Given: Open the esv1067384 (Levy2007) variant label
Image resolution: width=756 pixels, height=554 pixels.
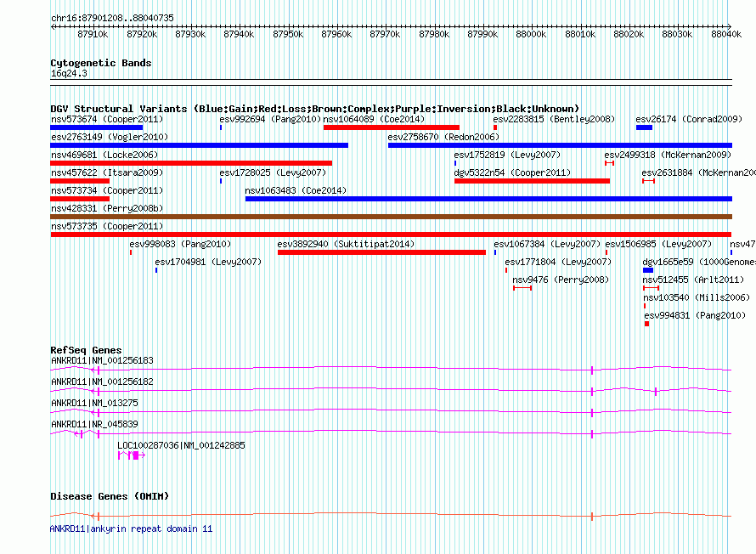Looking at the screenshot, I should pos(547,244).
